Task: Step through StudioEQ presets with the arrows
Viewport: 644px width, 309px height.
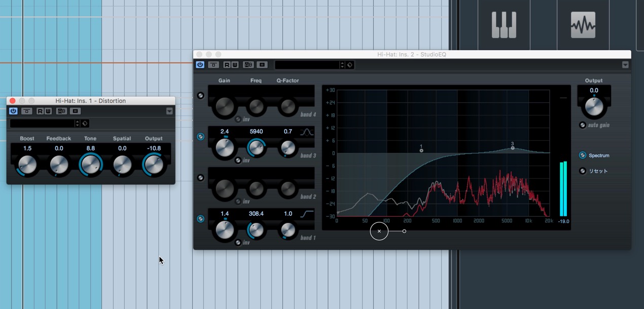Action: pyautogui.click(x=342, y=65)
